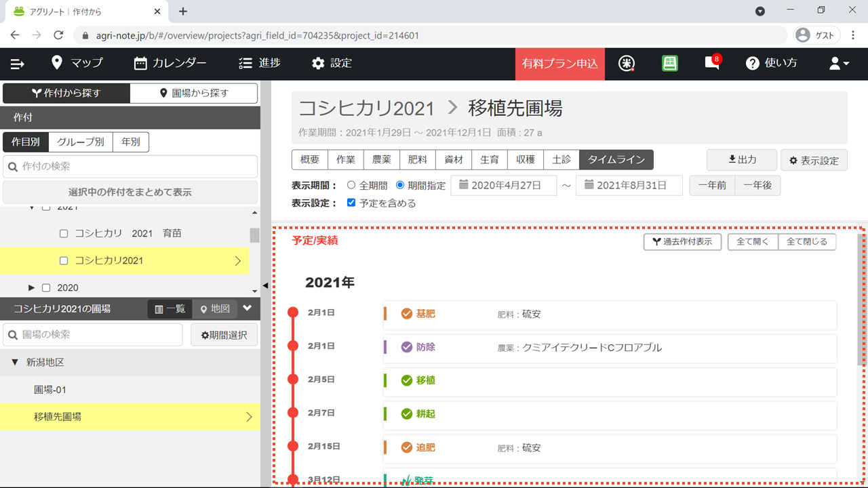Select the 全期間 radio button
The image size is (868, 488).
coord(351,184)
